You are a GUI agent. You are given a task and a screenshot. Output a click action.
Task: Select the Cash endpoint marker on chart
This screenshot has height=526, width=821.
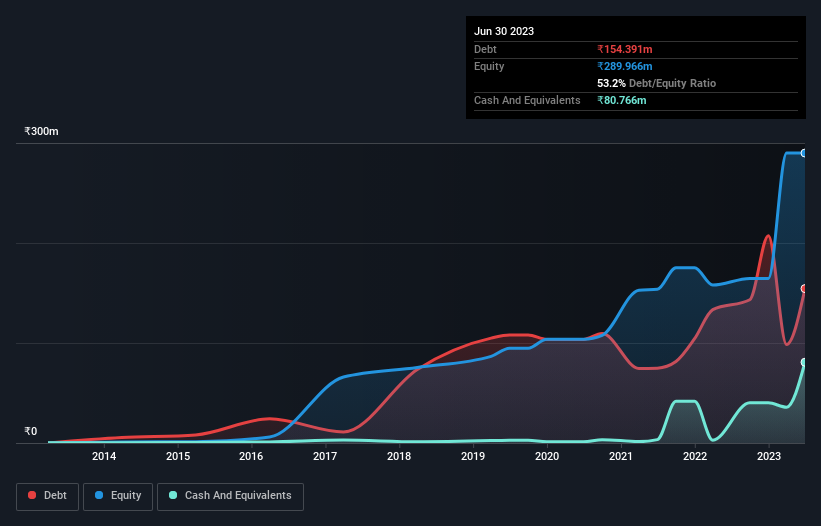pyautogui.click(x=804, y=362)
